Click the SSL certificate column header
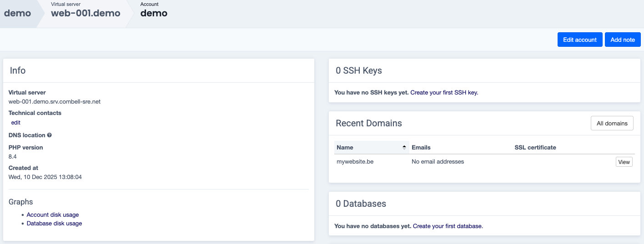This screenshot has height=244, width=644. (535, 148)
